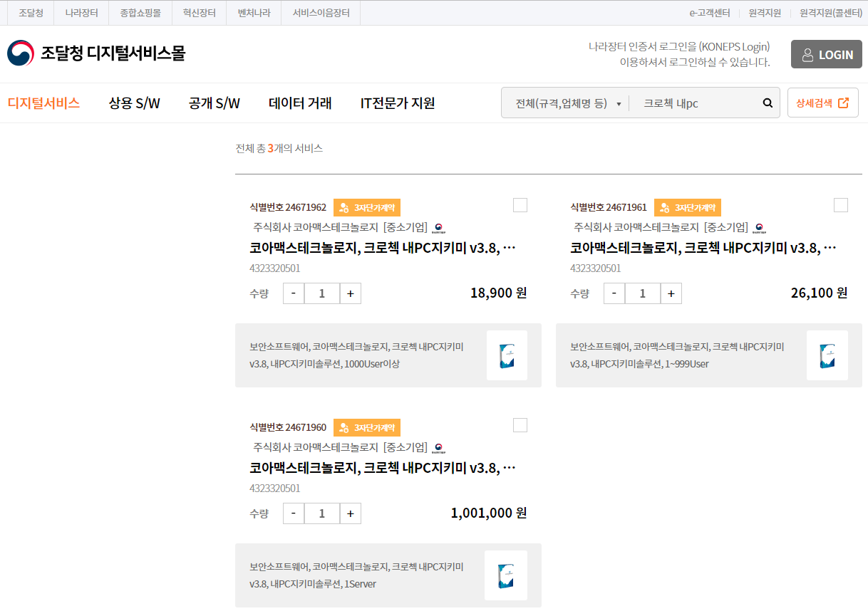Go to the 나라장터 top tab

[x=81, y=13]
